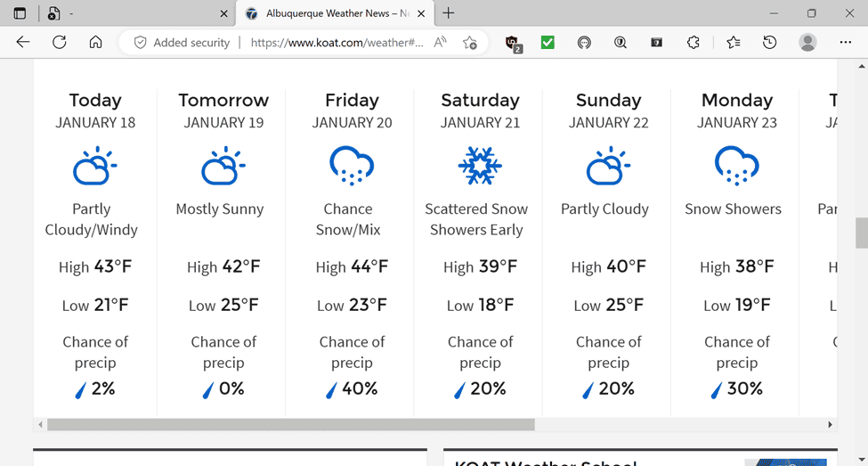Image resolution: width=868 pixels, height=466 pixels.
Task: Click the Snow Showers description
Action: 733,208
